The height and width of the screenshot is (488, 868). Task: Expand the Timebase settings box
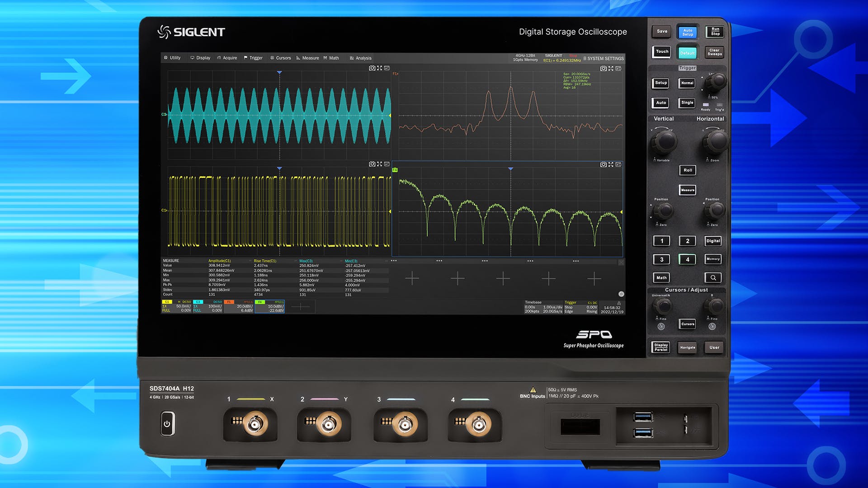coord(543,307)
